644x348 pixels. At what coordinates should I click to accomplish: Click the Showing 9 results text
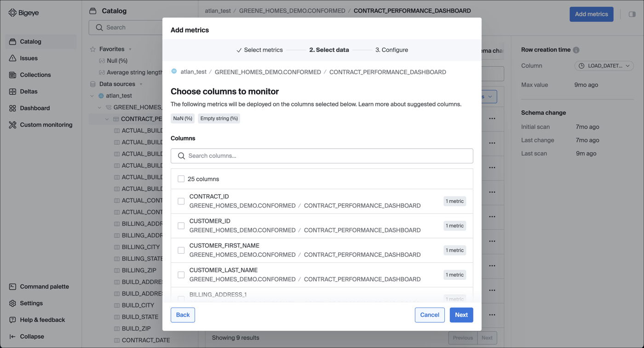coord(236,338)
